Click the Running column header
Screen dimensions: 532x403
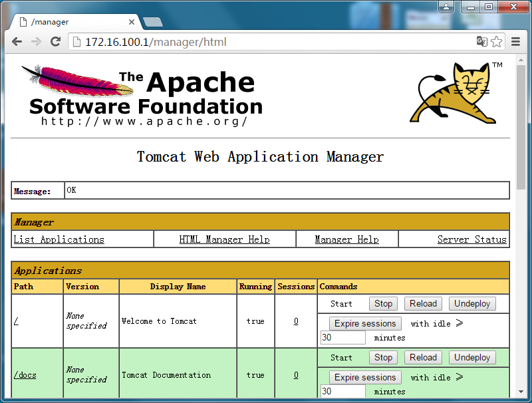tap(255, 287)
